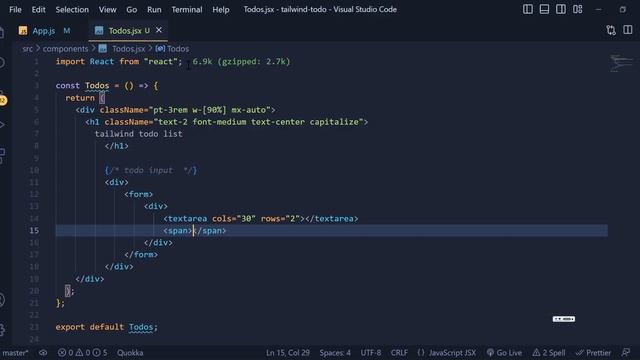Open the Go menu

[131, 9]
